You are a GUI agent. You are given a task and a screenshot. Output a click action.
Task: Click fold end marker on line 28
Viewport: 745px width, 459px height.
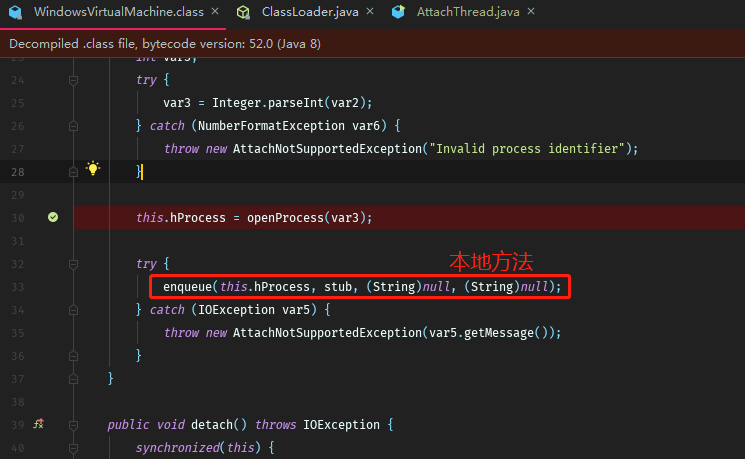click(73, 172)
